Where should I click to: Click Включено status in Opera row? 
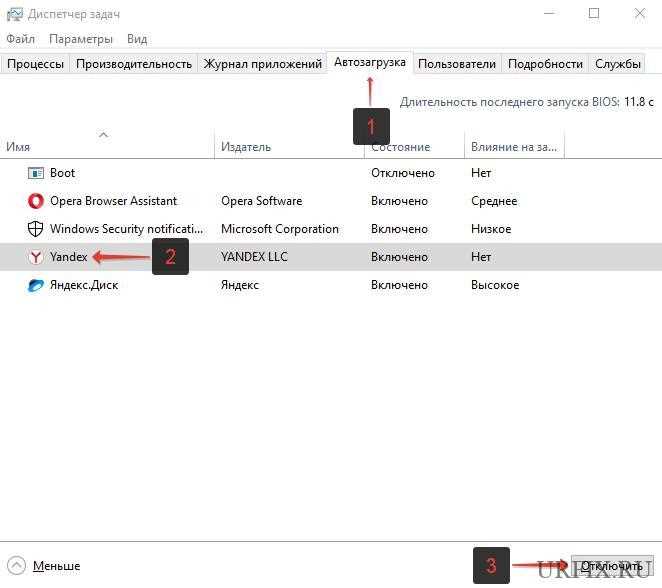(399, 201)
